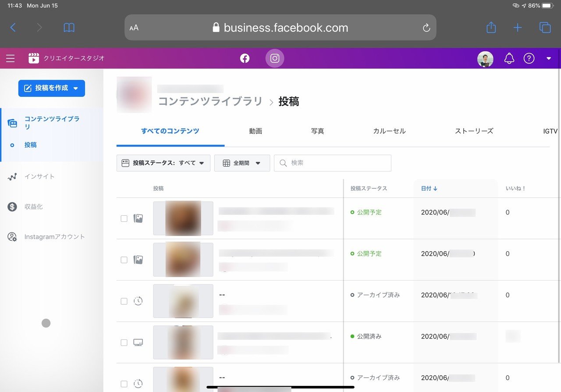Tick the checkbox next to the 公開済み post
Screen dimensions: 561x392
[124, 342]
